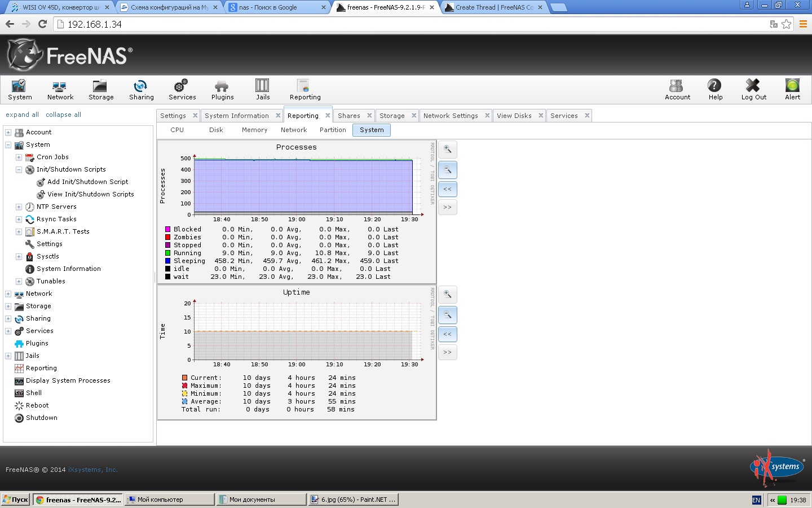Expand the Tunables node
Image resolution: width=812 pixels, height=508 pixels.
tap(19, 282)
